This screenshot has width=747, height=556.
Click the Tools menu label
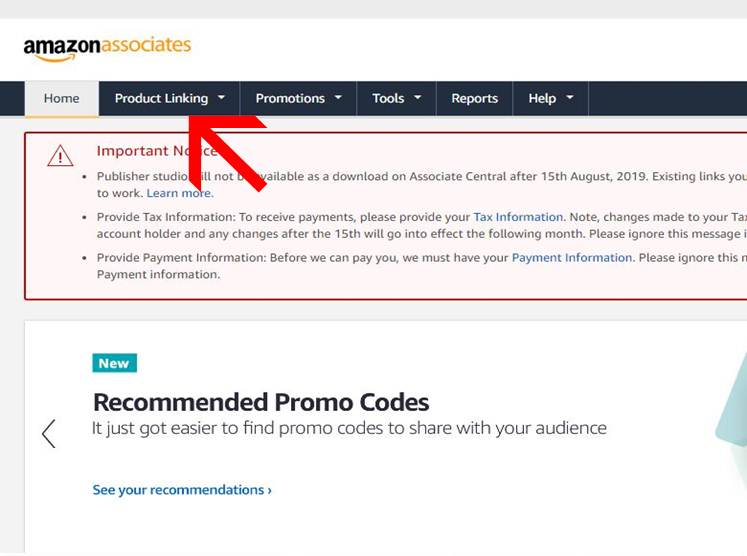388,98
